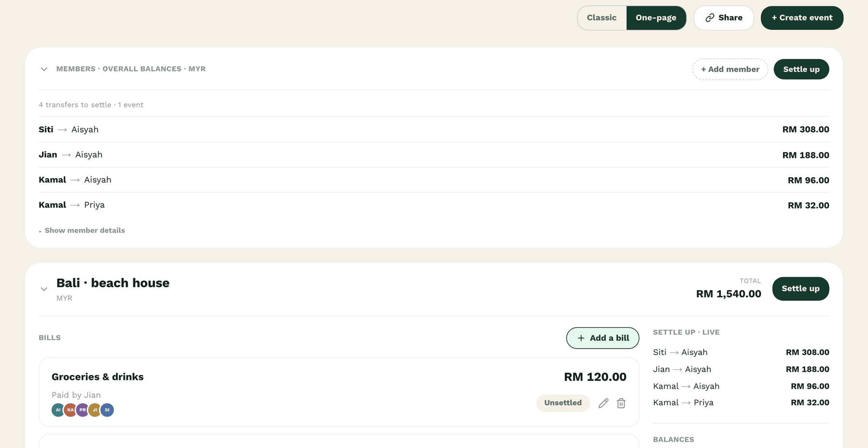Collapse the Members overall balances section
The image size is (868, 448).
click(44, 69)
